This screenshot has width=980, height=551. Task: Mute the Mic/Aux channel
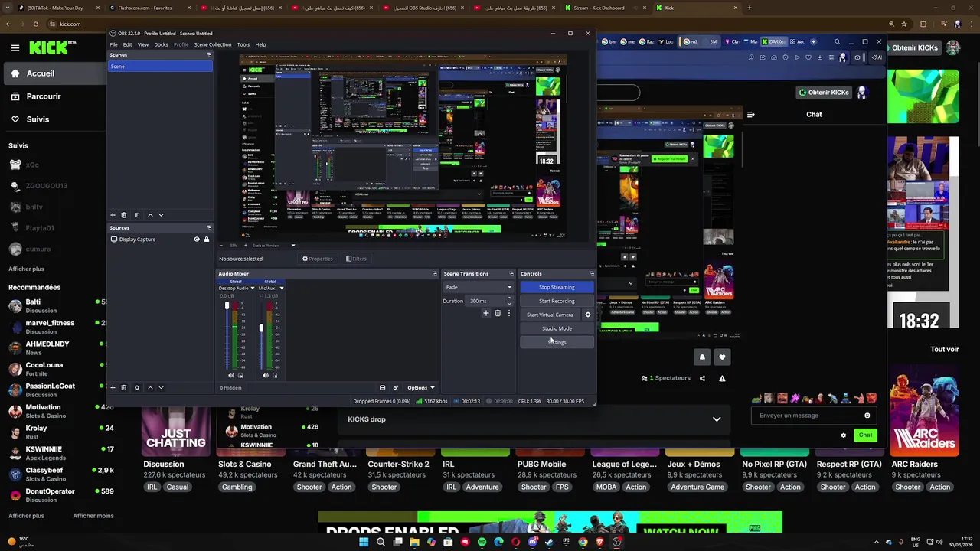tap(266, 375)
